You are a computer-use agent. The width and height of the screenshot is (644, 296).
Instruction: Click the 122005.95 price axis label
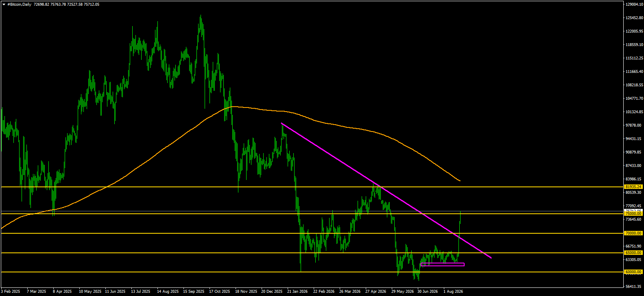635,31
